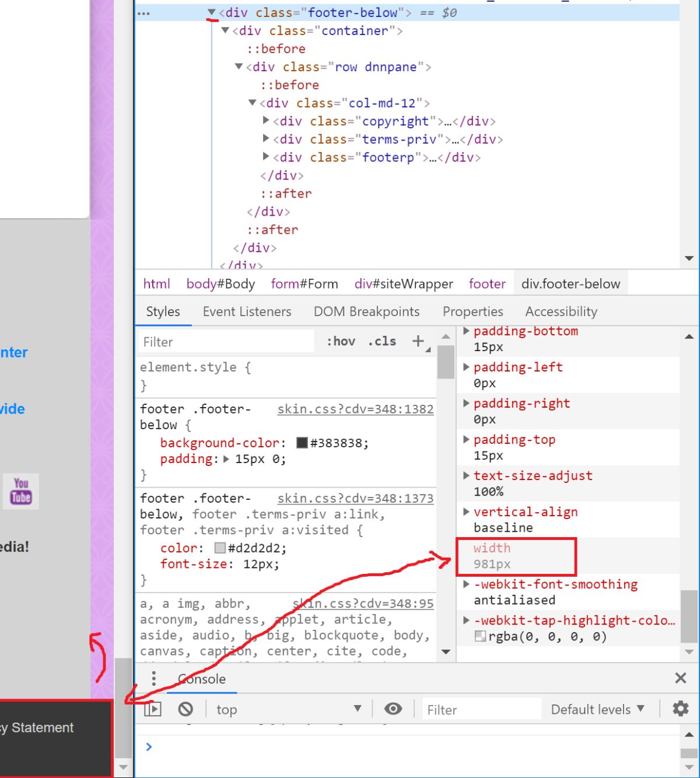Collapse the container div node

coord(225,30)
